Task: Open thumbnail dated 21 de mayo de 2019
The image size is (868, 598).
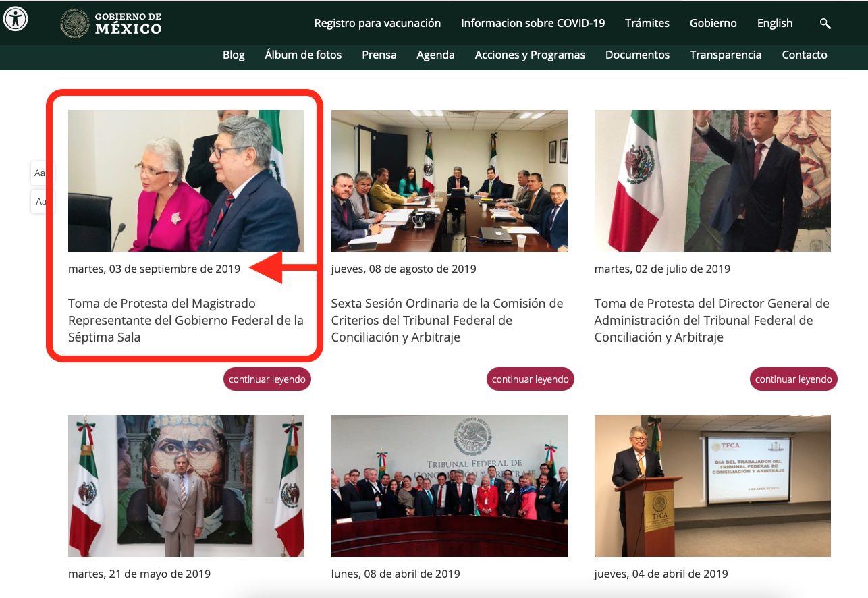Action: (x=186, y=486)
